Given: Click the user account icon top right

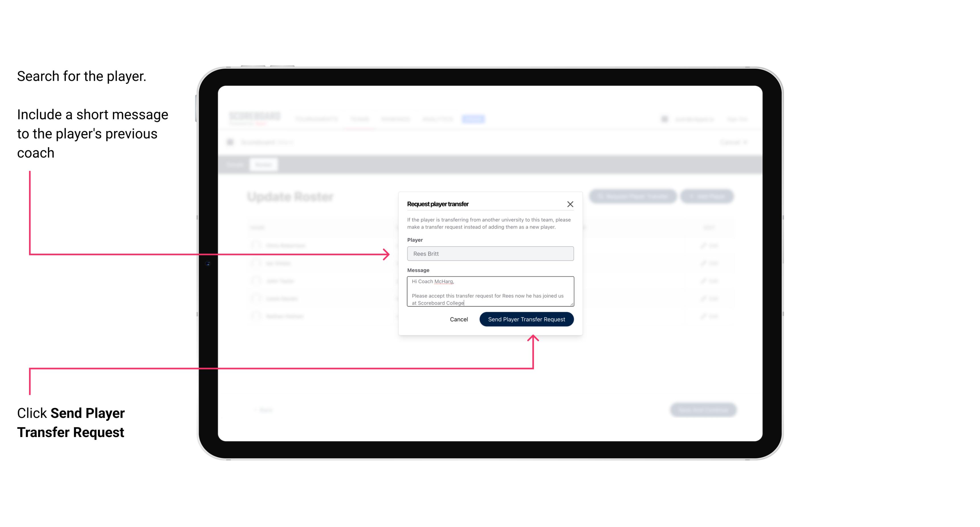Looking at the screenshot, I should click(664, 119).
